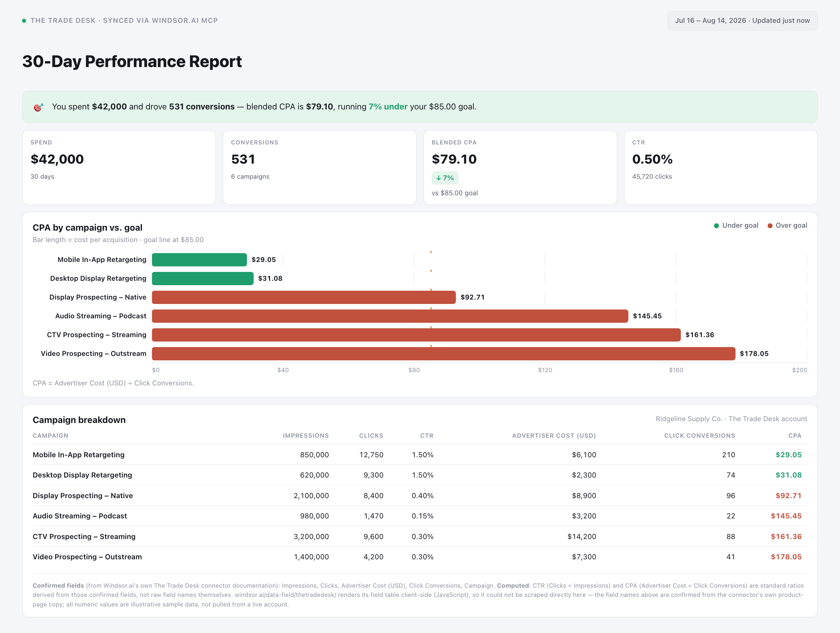840x633 pixels.
Task: Sort by the Impressions column header
Action: (x=306, y=436)
